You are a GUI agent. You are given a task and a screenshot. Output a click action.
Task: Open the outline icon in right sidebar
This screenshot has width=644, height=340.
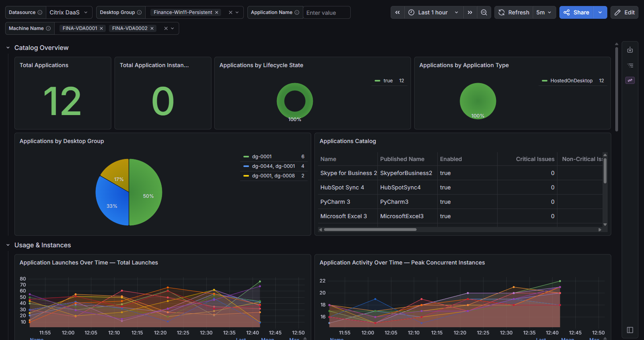coord(630,65)
